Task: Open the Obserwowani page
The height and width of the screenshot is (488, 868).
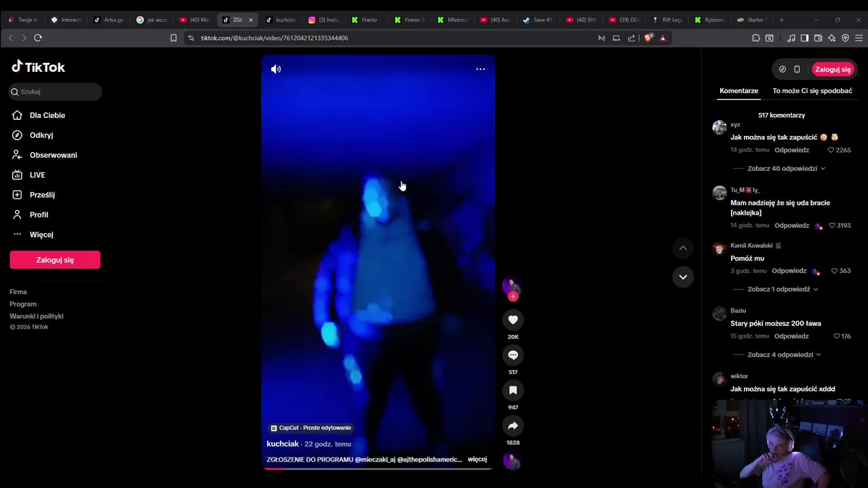Action: pyautogui.click(x=54, y=155)
